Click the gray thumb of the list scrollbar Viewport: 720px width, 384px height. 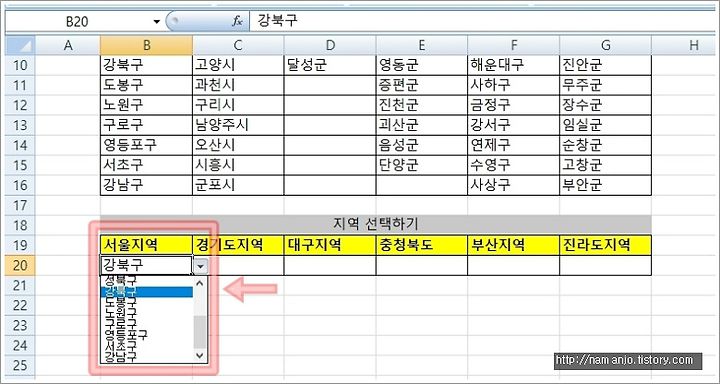[200, 332]
